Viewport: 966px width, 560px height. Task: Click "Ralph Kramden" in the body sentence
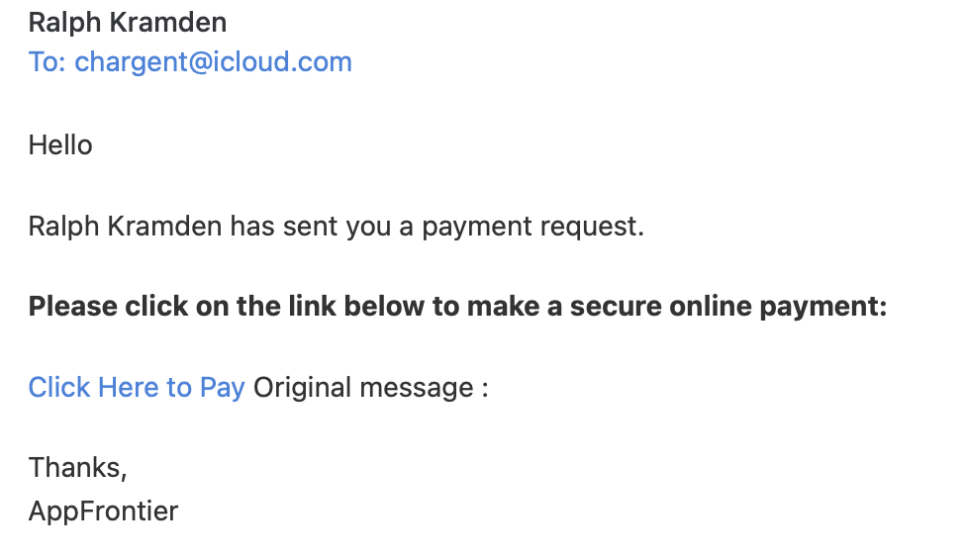point(126,227)
